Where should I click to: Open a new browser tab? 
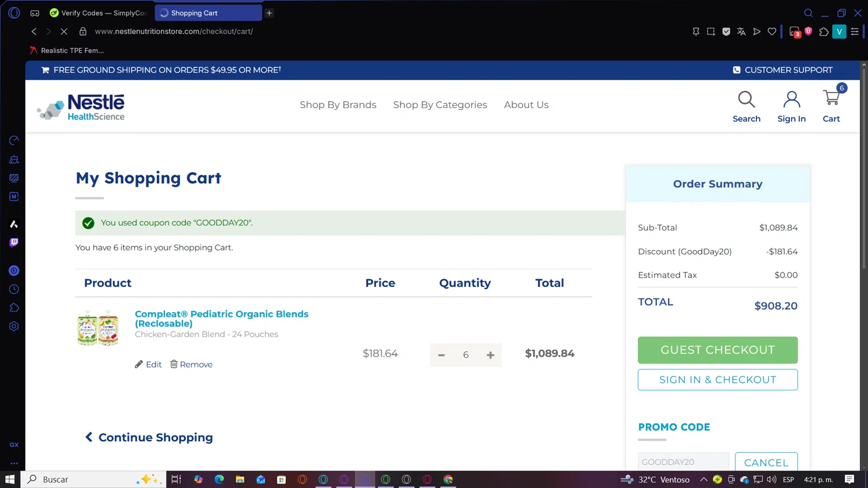[x=269, y=13]
